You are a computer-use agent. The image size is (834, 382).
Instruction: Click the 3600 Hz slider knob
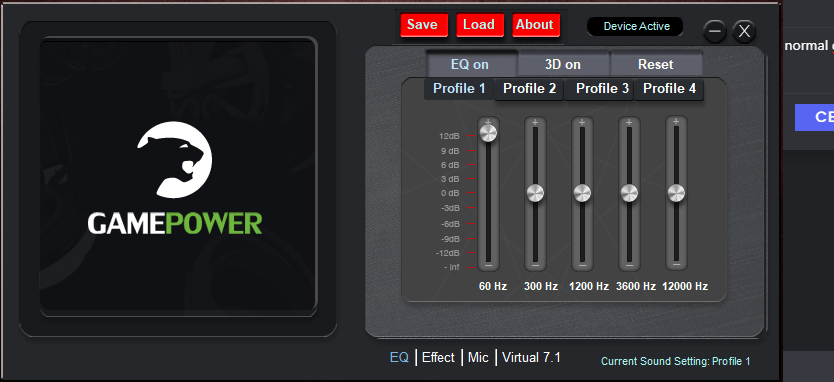[629, 193]
